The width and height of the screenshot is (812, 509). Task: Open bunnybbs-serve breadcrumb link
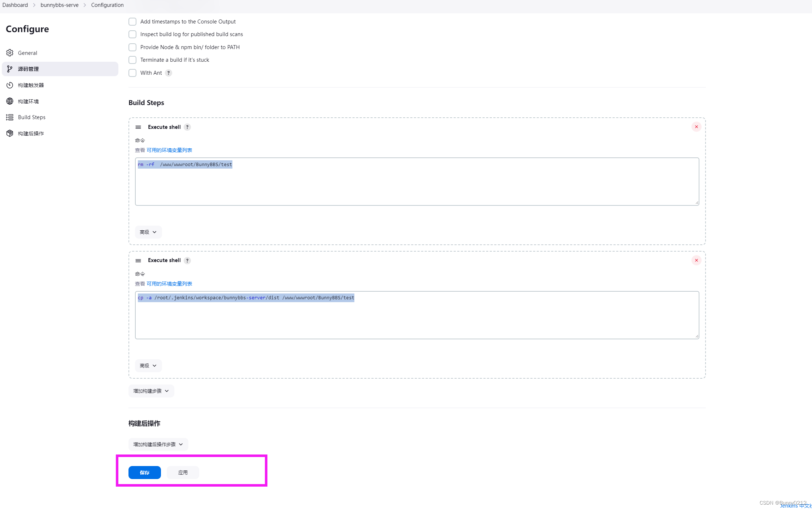pyautogui.click(x=60, y=5)
